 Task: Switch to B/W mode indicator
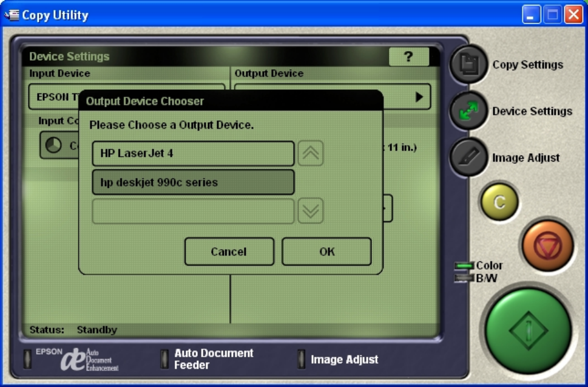pos(464,278)
